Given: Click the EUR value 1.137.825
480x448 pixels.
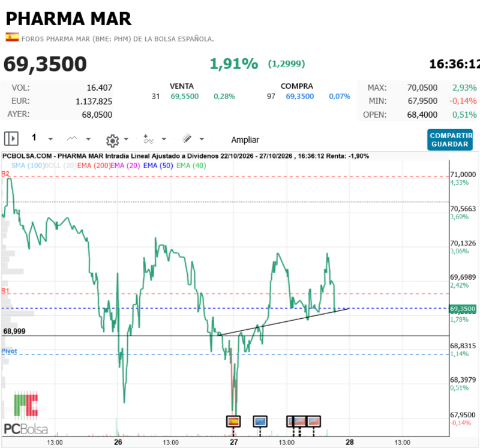Looking at the screenshot, I should pos(94,101).
